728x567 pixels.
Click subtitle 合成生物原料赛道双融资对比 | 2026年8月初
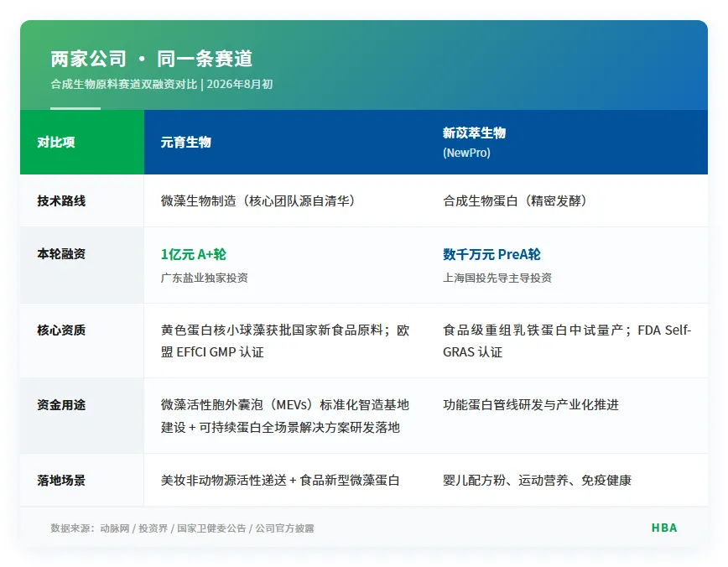pos(162,84)
